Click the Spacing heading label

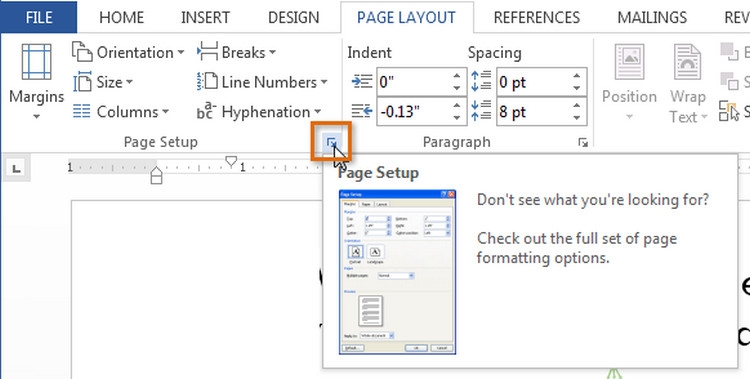tap(495, 53)
